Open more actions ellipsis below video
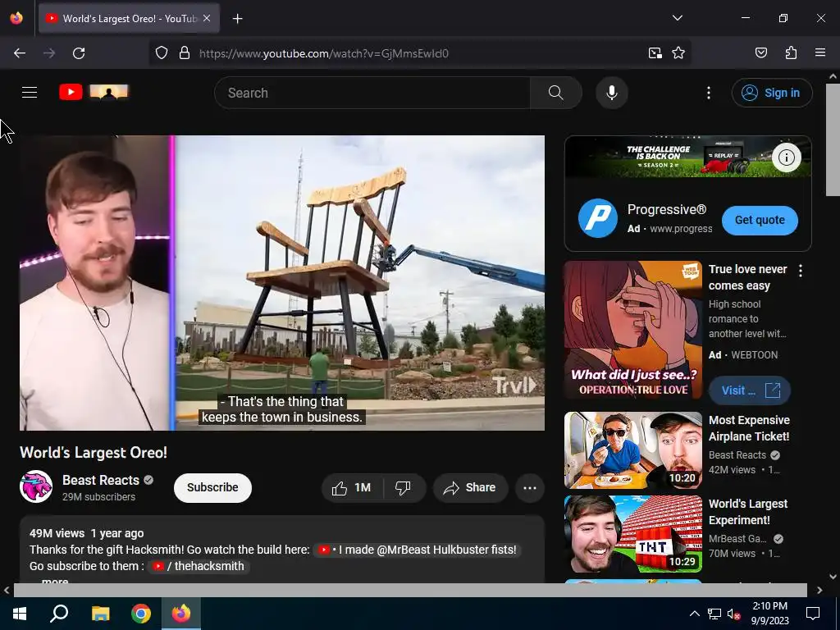Screen dimensions: 840x630 tap(530, 488)
